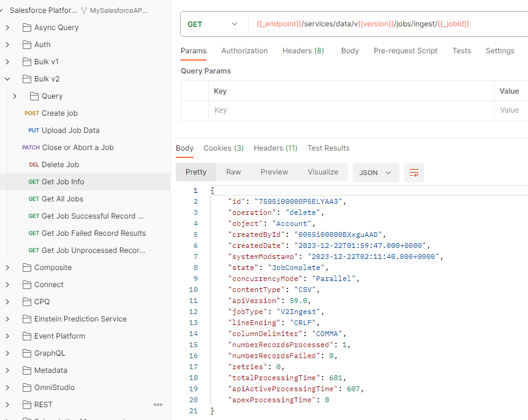Viewport: 528px width, 420px height.
Task: Expand the Event Platform chevron
Action: click(x=7, y=336)
